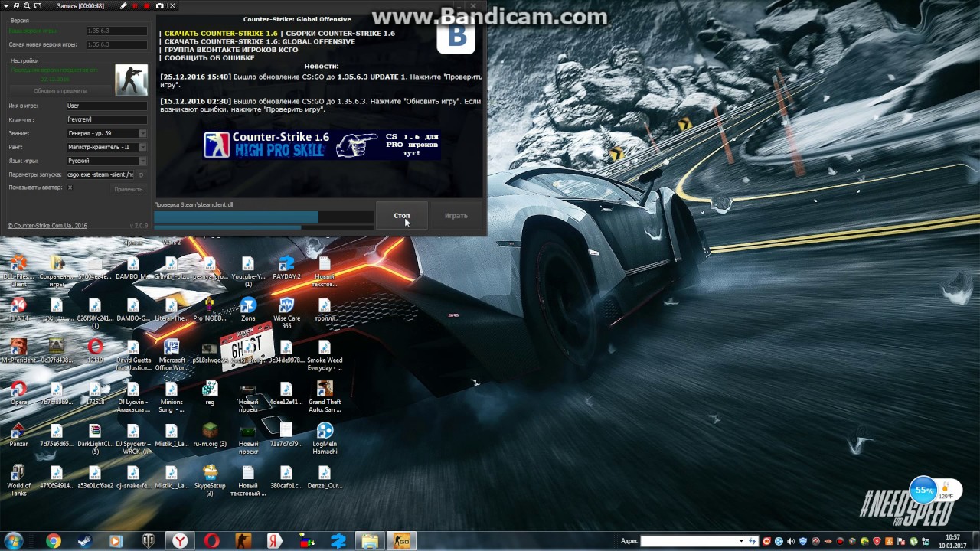Screen dimensions: 980x551
Task: Click the disabled Играть button
Action: [x=456, y=216]
